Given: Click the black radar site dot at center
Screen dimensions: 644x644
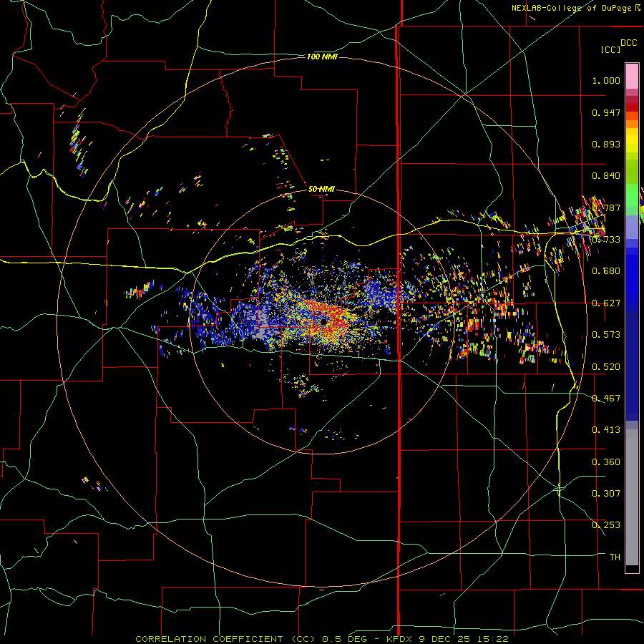Looking at the screenshot, I should [324, 322].
